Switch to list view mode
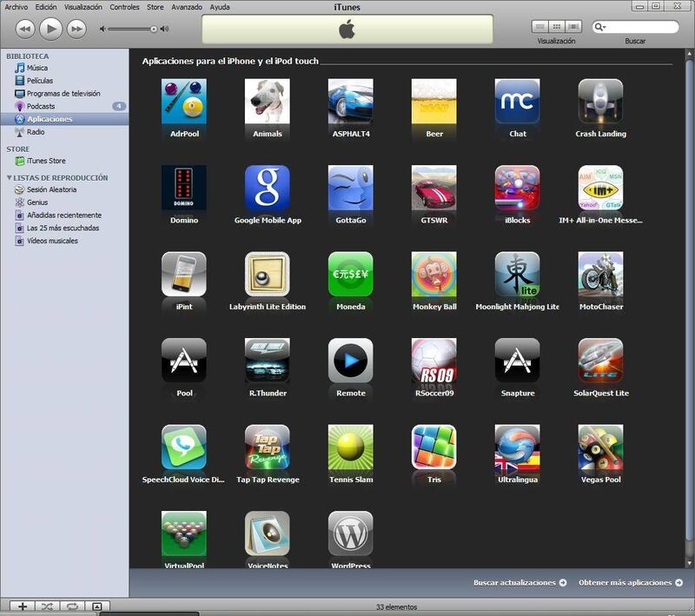Viewport: 695px width, 616px height. click(x=539, y=27)
